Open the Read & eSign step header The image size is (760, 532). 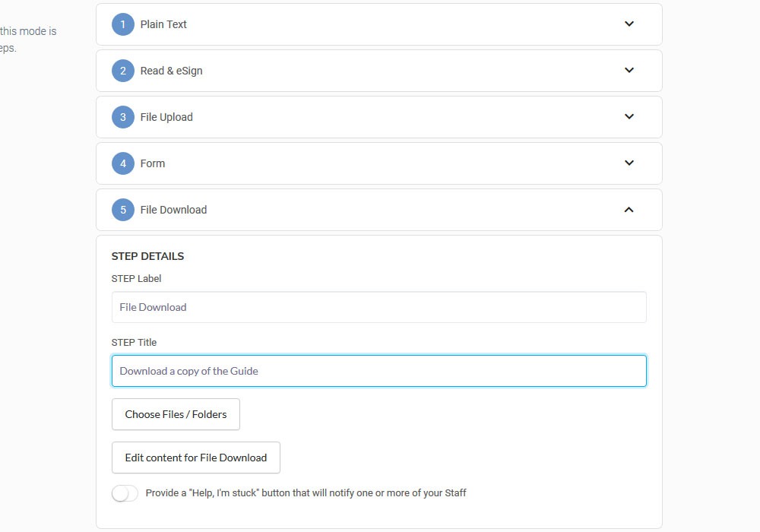point(171,71)
